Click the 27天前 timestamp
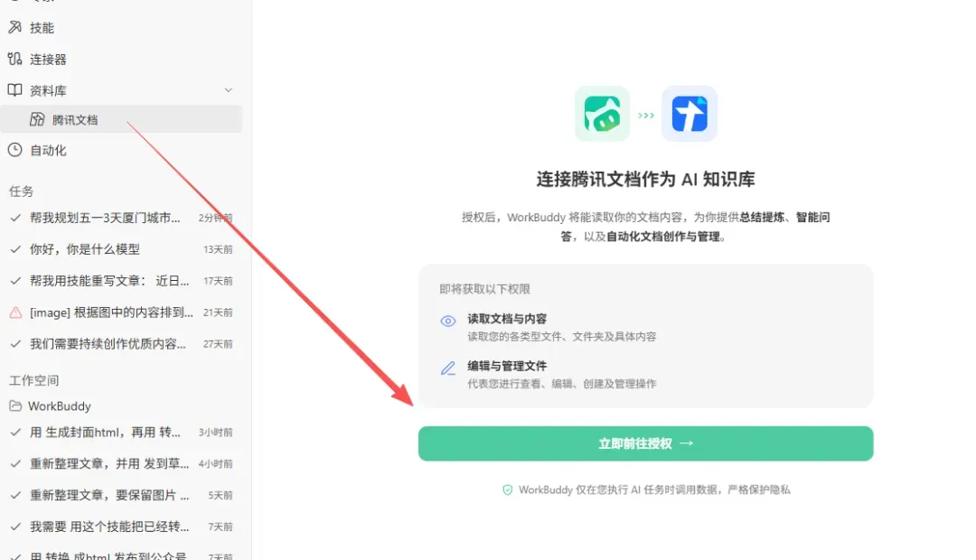Image resolution: width=976 pixels, height=560 pixels. click(218, 343)
